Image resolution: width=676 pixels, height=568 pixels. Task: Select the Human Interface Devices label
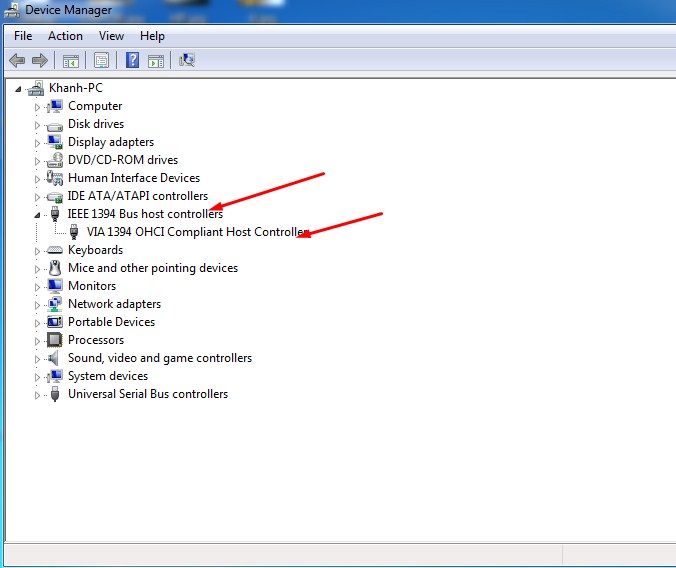pos(134,178)
